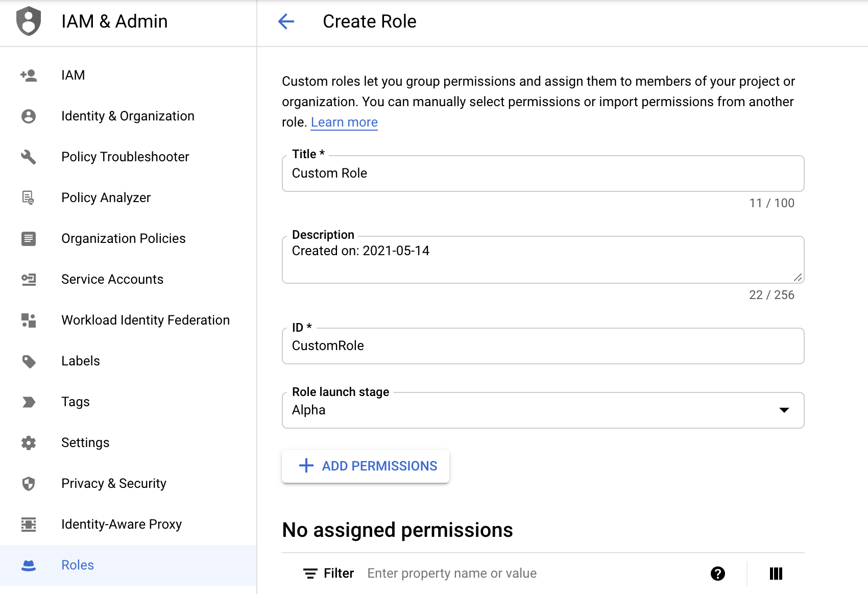Viewport: 868px width, 594px height.
Task: Go to Privacy & Security
Action: pyautogui.click(x=128, y=483)
